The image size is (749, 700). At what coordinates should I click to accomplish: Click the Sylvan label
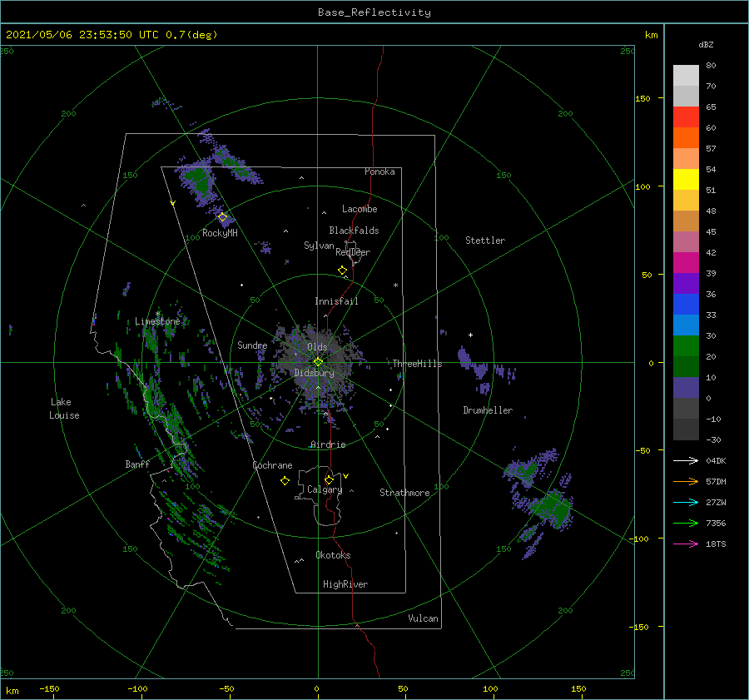click(319, 246)
